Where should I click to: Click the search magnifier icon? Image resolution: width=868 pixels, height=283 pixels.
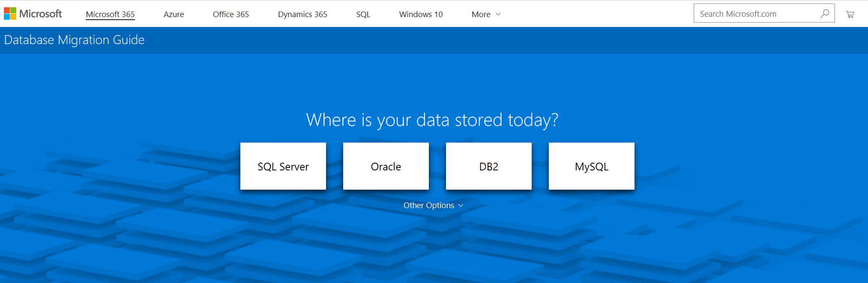[824, 14]
